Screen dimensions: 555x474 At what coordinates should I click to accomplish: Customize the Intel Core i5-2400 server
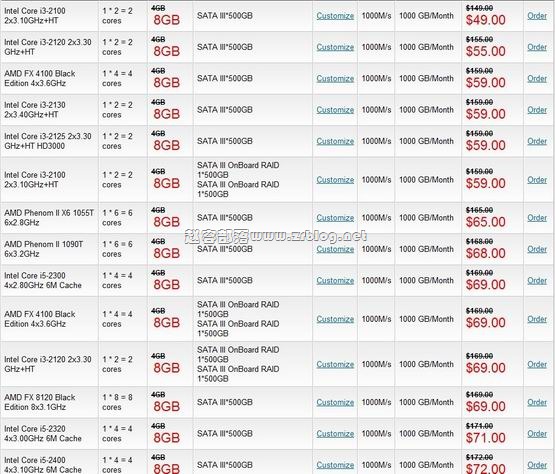(x=335, y=465)
